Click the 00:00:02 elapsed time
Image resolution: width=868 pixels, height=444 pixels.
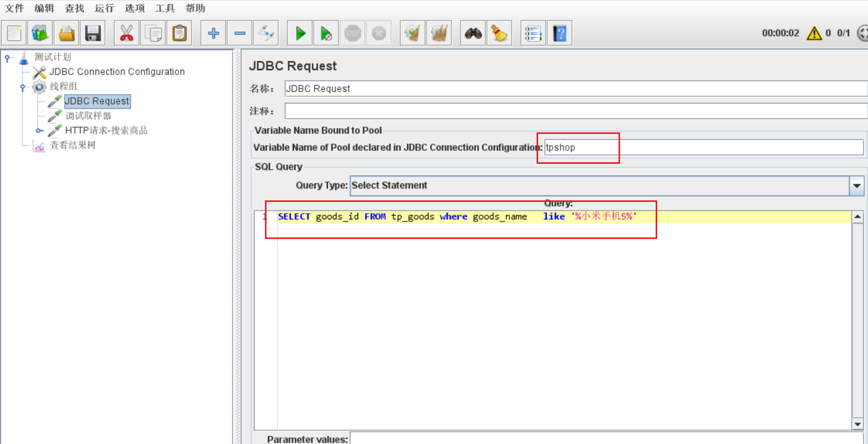click(x=780, y=33)
